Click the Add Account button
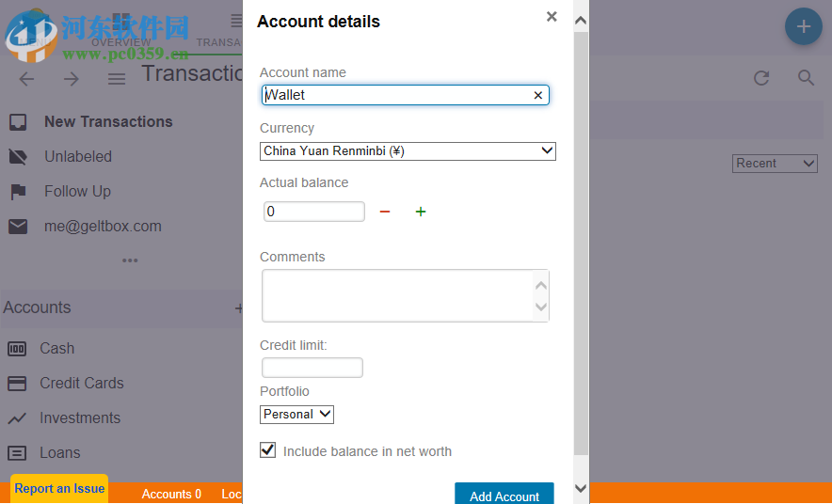Screen dimensions: 832x504 tap(504, 495)
